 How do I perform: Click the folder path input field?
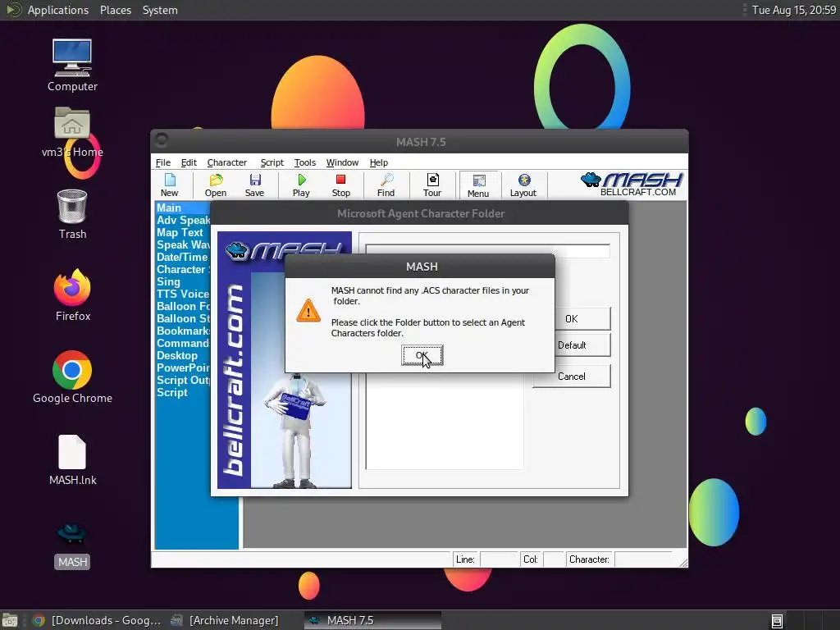click(487, 251)
